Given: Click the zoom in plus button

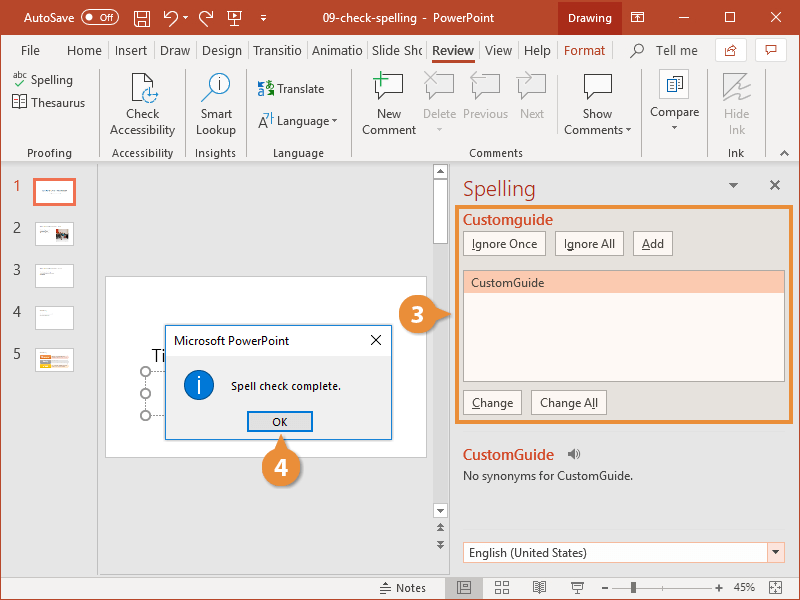Looking at the screenshot, I should tap(718, 588).
